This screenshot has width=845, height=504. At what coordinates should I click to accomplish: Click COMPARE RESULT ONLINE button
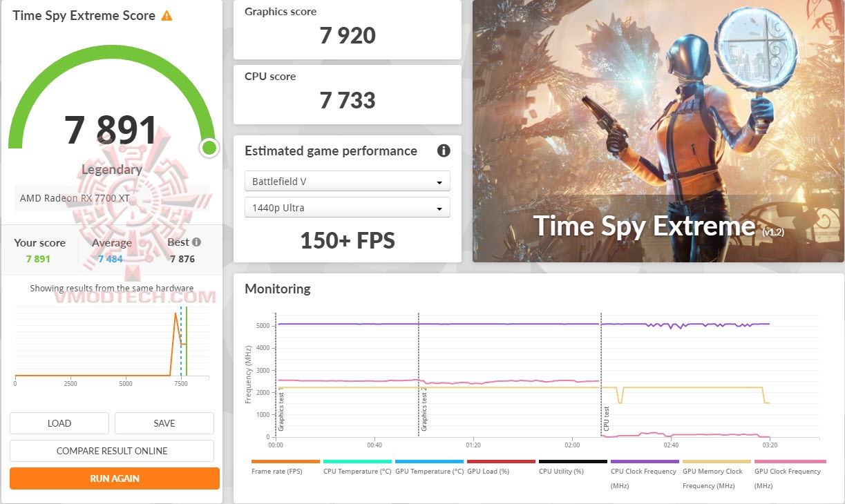click(112, 451)
